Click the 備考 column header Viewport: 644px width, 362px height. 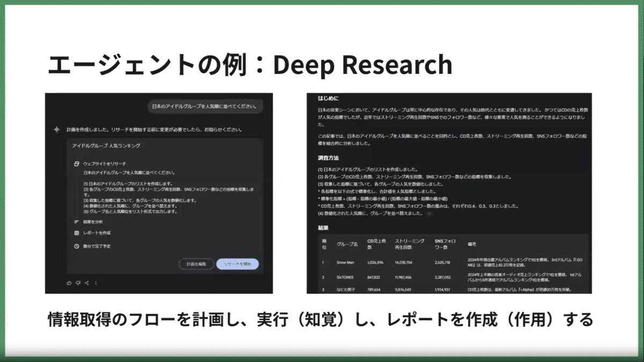tap(472, 244)
